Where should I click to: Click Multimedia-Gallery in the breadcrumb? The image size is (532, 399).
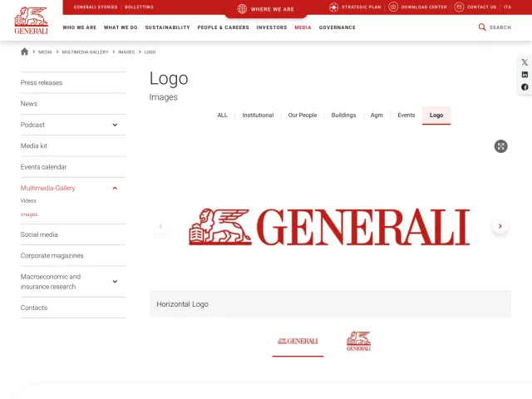tap(85, 52)
